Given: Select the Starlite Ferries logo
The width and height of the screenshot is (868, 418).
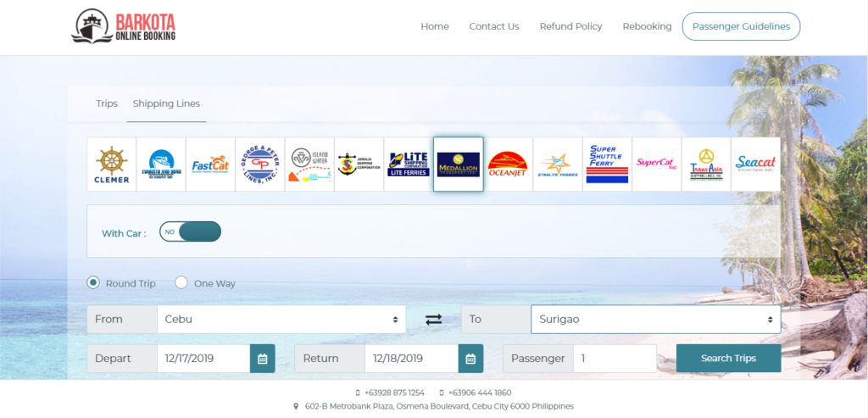Looking at the screenshot, I should (558, 164).
